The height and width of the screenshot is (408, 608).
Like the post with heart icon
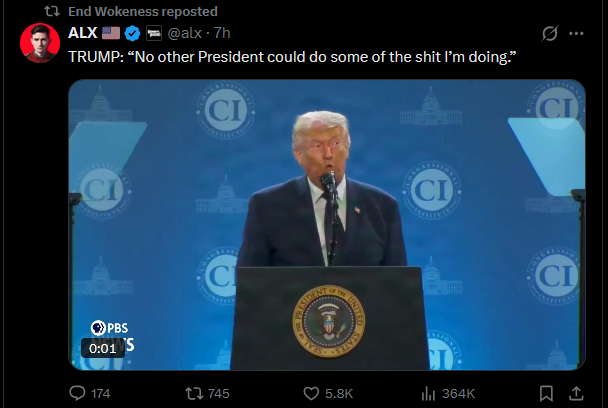(x=328, y=393)
